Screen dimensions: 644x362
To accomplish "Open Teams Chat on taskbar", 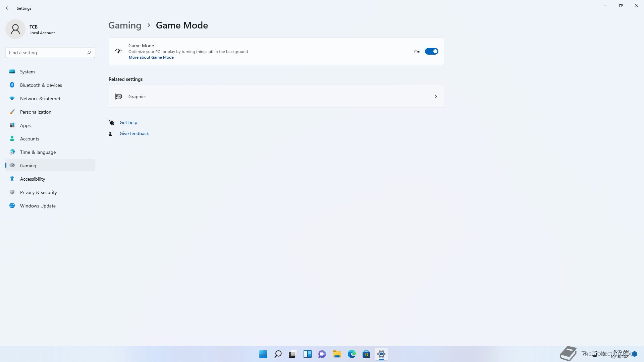I will pos(322,354).
